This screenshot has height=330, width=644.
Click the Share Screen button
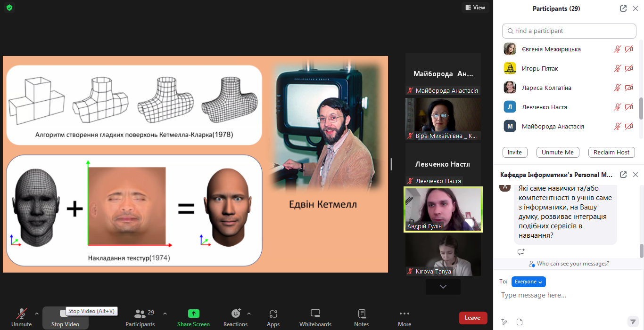[x=193, y=318]
